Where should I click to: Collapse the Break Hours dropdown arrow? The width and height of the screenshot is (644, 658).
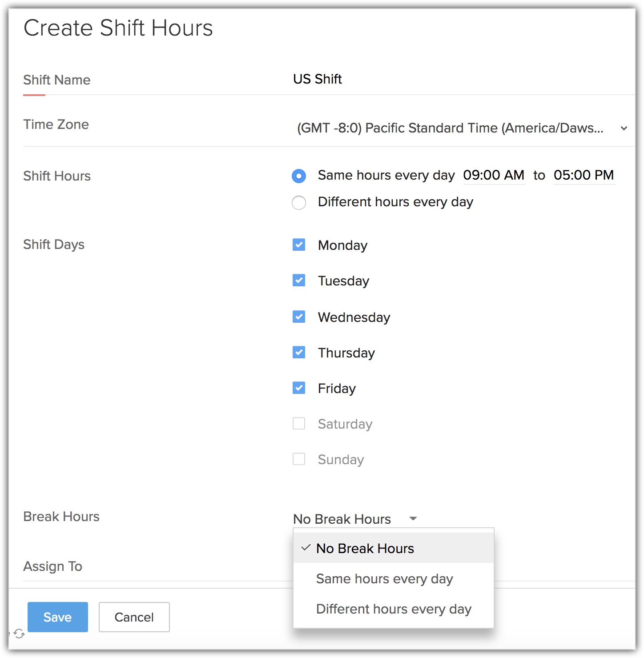click(x=413, y=518)
